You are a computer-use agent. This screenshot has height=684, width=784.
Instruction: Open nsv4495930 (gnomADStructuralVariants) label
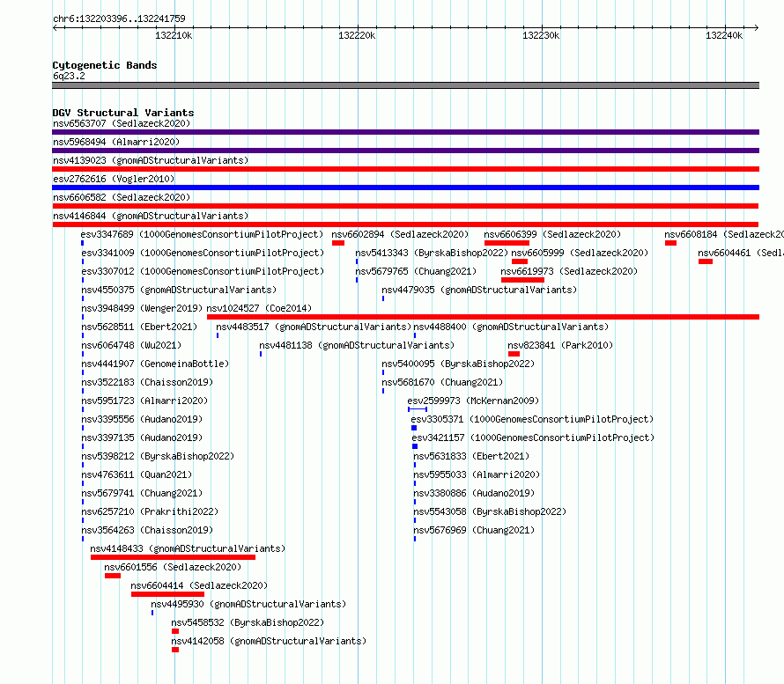pyautogui.click(x=248, y=604)
